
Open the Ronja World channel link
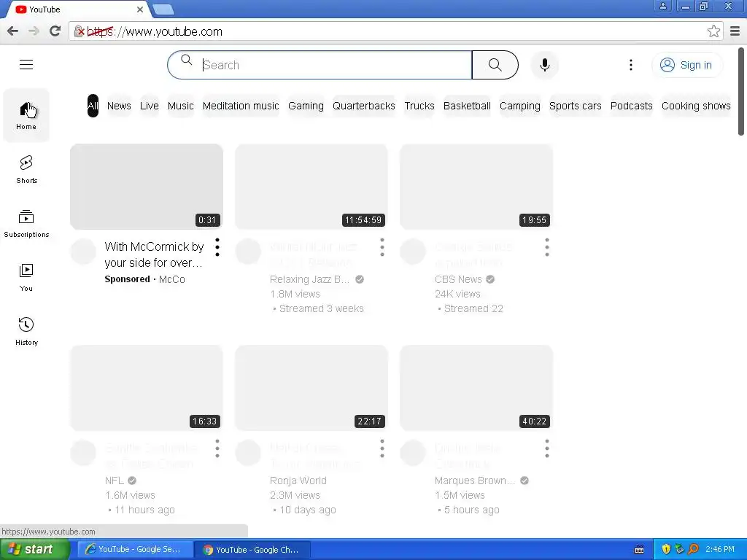tap(298, 481)
